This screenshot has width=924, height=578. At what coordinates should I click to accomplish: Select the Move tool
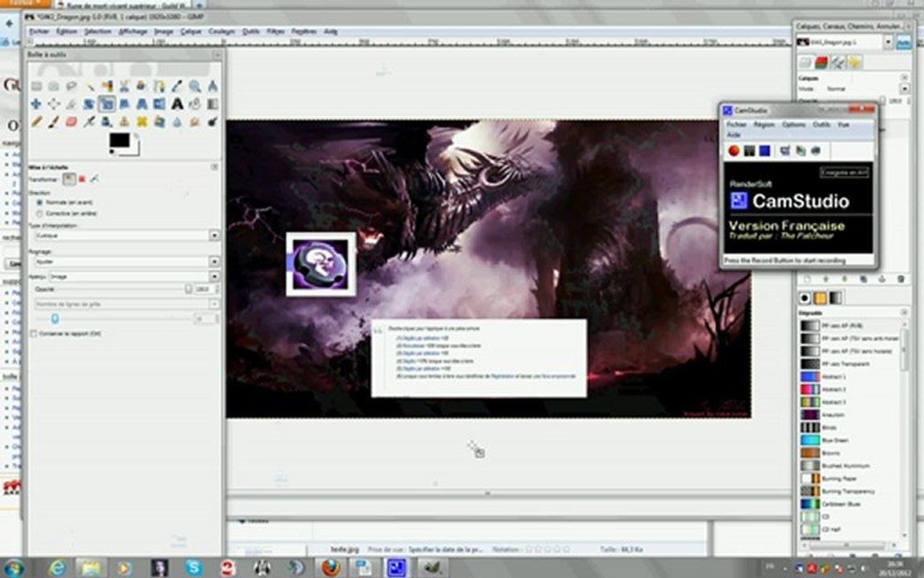(x=37, y=104)
